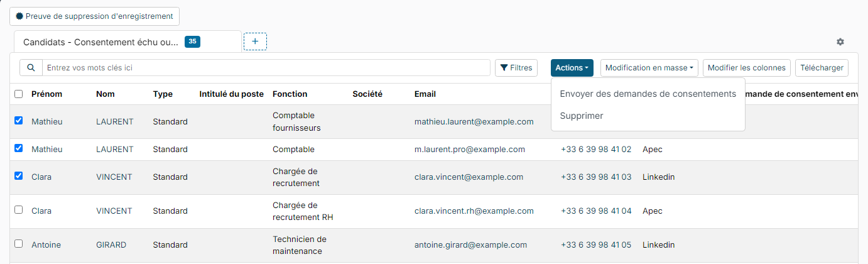868x264 pixels.
Task: Click email m.laurent.pro@example.com
Action: pos(470,149)
